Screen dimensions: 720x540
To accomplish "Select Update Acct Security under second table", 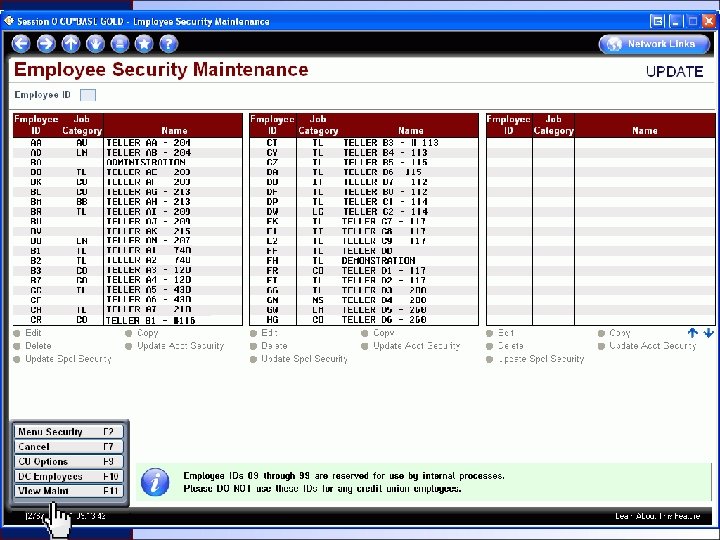I will [411, 346].
